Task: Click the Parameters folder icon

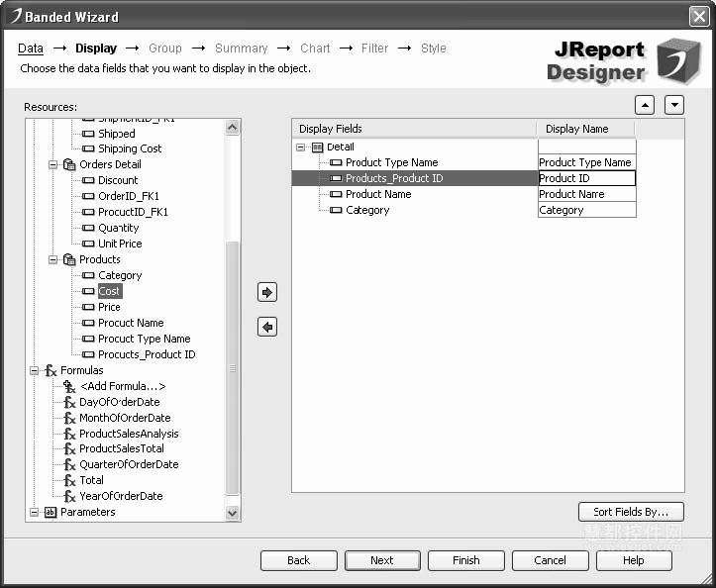Action: [51, 512]
